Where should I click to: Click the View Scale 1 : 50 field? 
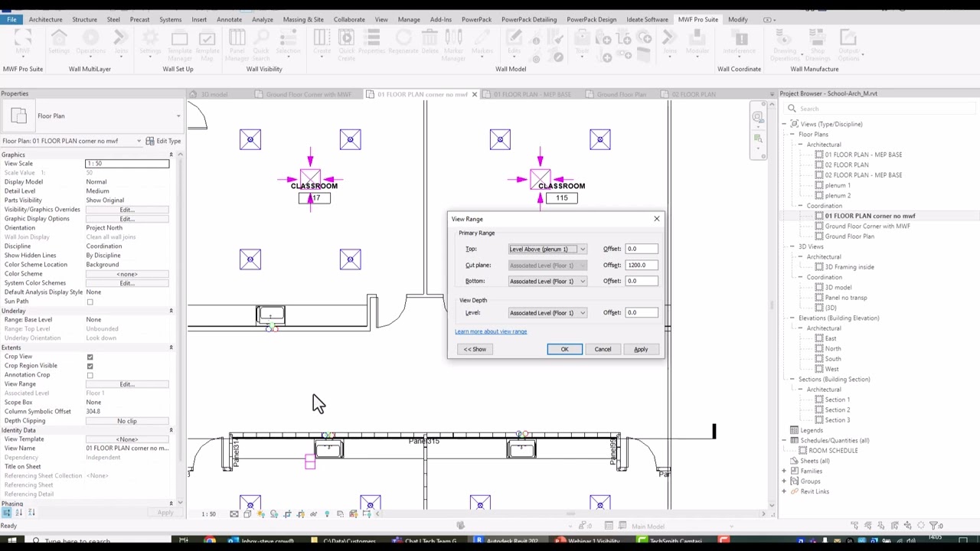coord(127,164)
